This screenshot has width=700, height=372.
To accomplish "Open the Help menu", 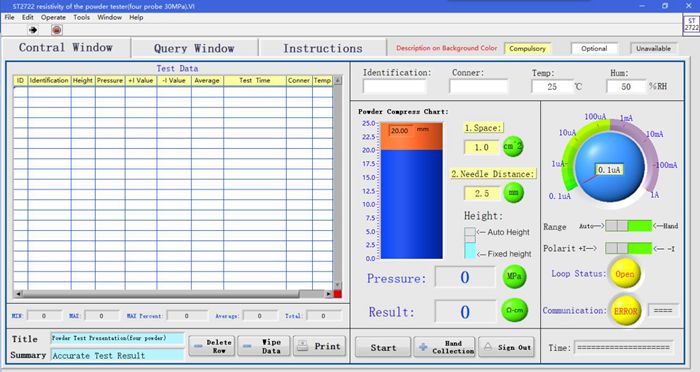I will [136, 17].
